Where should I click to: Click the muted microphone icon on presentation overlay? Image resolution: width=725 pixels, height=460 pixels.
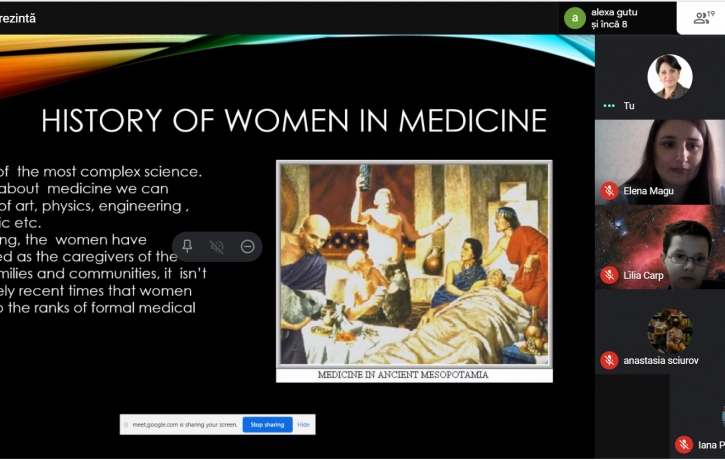(217, 247)
